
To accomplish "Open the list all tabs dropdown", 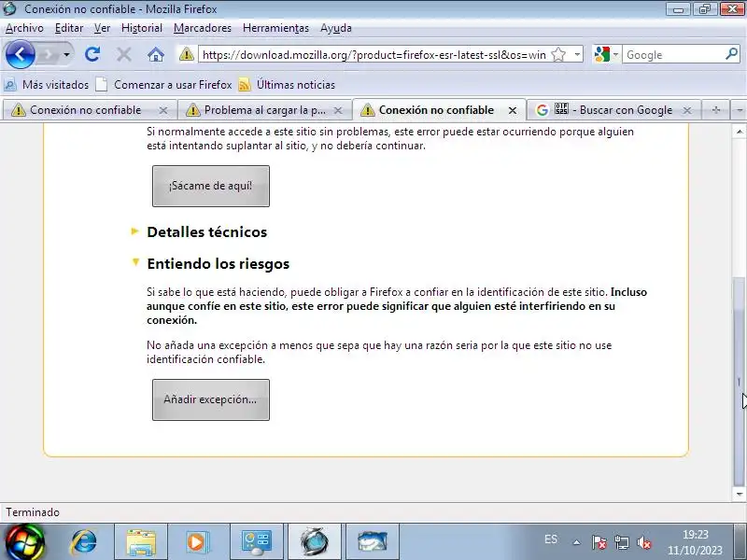I will (x=739, y=110).
